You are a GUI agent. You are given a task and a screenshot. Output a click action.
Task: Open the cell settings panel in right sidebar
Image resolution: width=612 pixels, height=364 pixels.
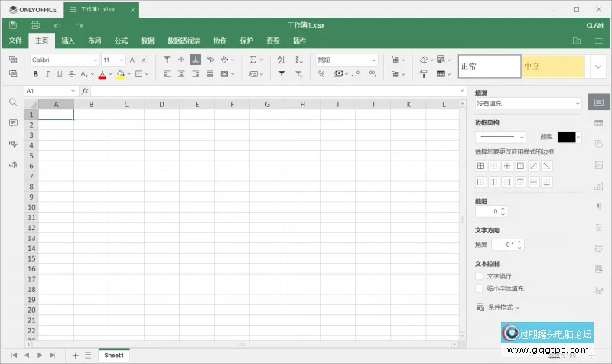(x=599, y=102)
